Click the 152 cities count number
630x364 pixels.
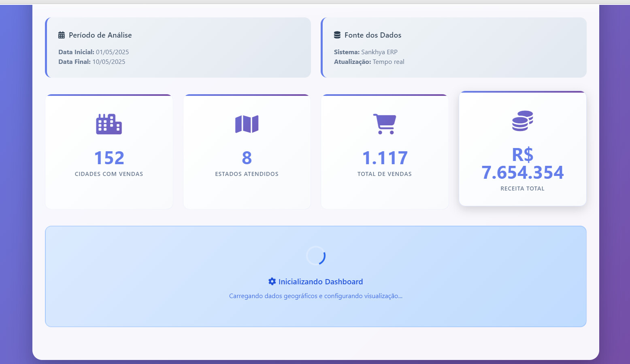point(109,158)
